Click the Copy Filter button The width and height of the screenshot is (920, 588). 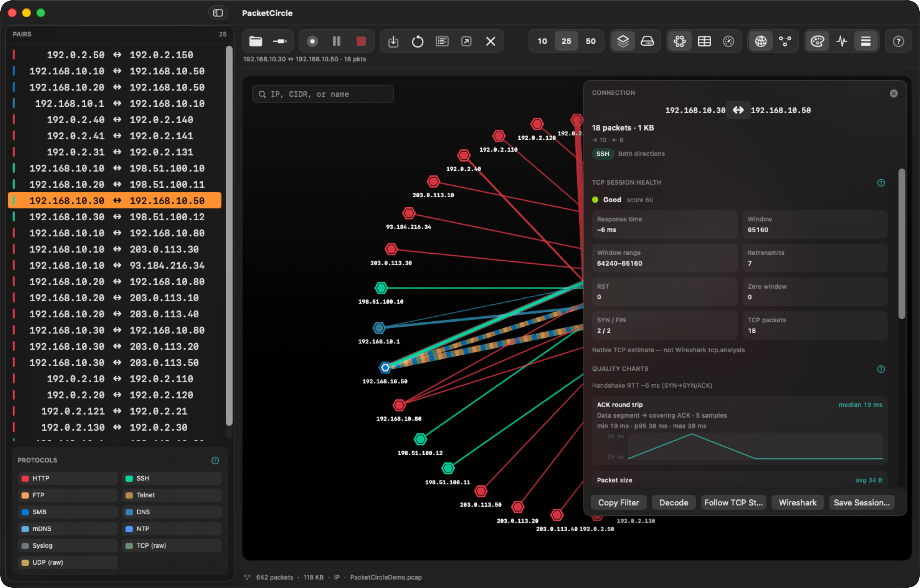tap(618, 503)
